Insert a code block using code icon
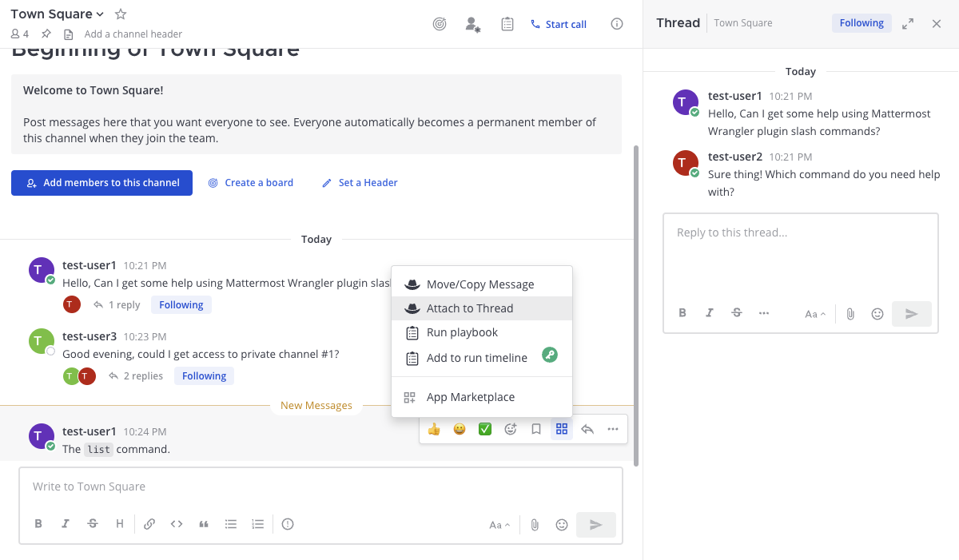The height and width of the screenshot is (560, 959). (x=177, y=524)
